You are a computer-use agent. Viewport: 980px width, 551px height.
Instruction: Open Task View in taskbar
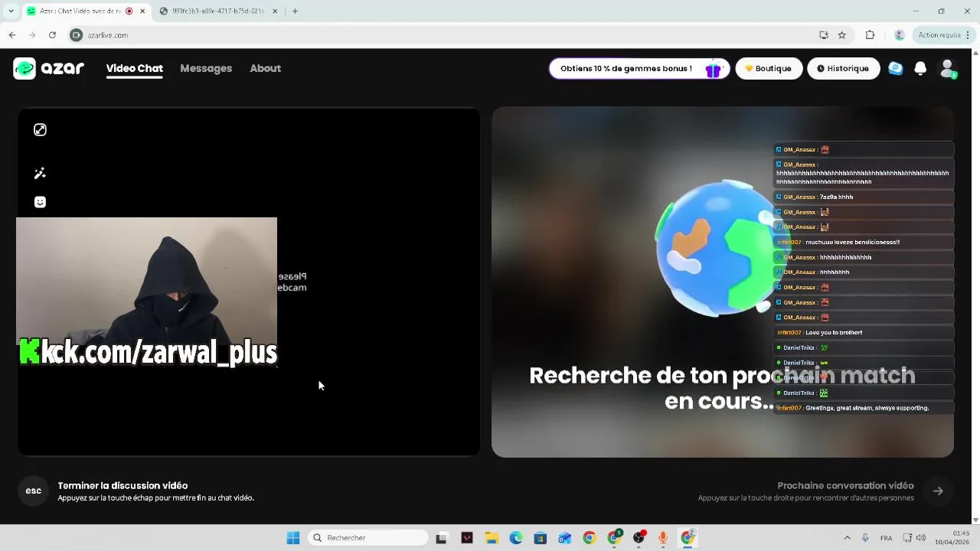(x=442, y=538)
